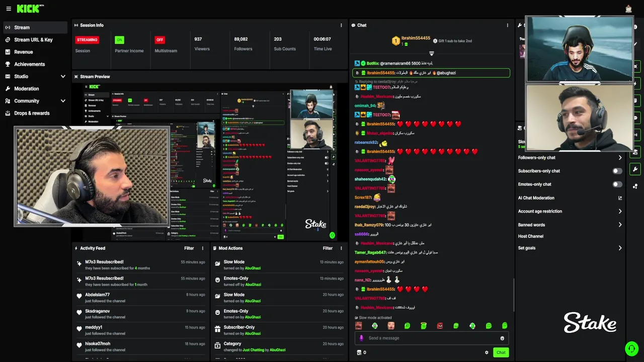Image resolution: width=644 pixels, height=362 pixels.
Task: Click hisoka07moh in Activity Feed
Action: click(98, 344)
